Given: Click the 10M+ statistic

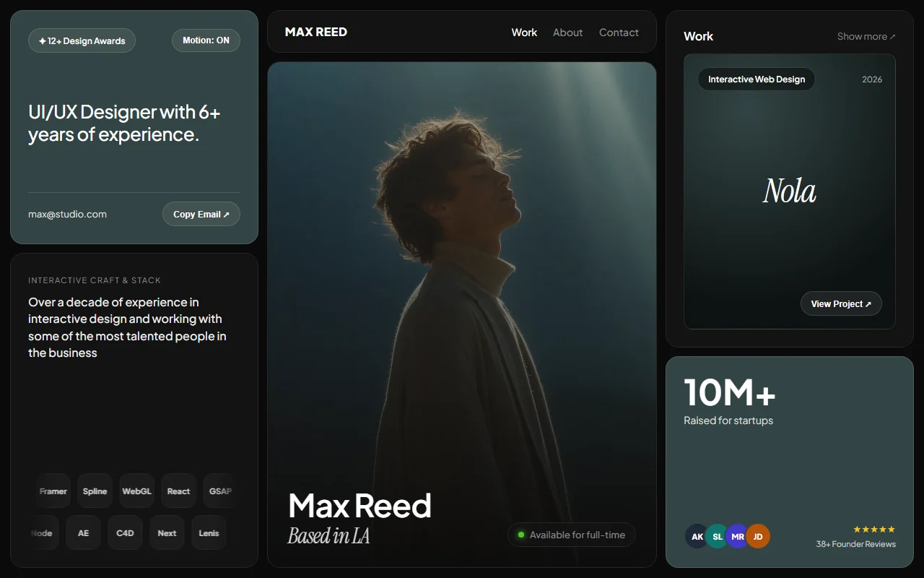Looking at the screenshot, I should tap(730, 392).
